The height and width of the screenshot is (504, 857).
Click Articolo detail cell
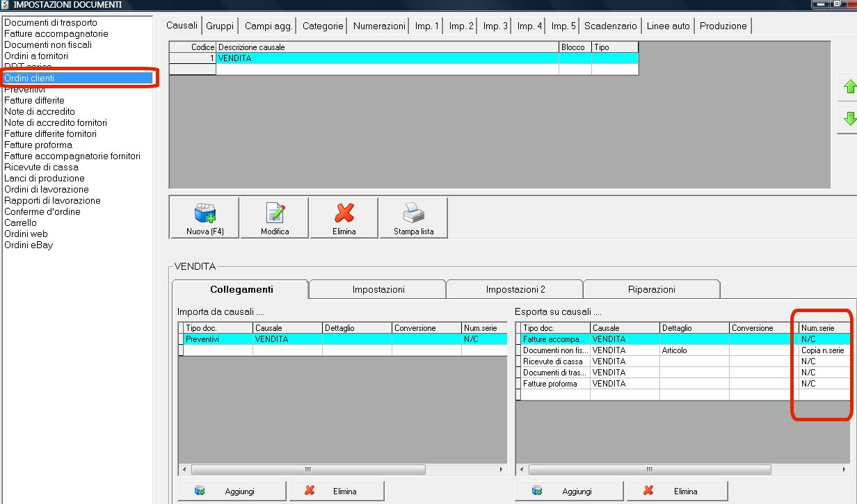click(x=694, y=350)
